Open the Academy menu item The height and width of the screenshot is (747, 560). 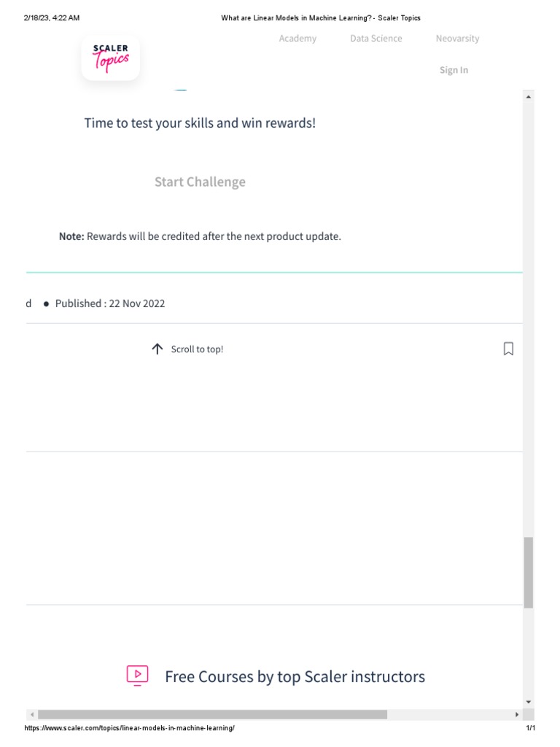tap(297, 39)
